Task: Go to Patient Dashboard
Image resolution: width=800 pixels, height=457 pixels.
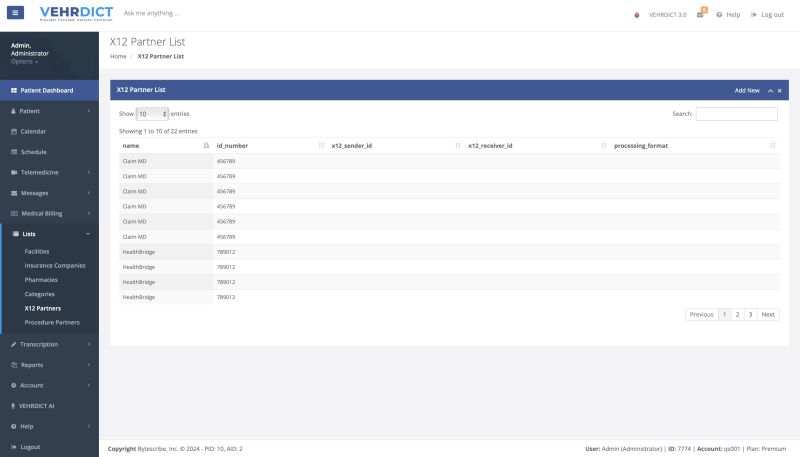Action: [x=46, y=90]
